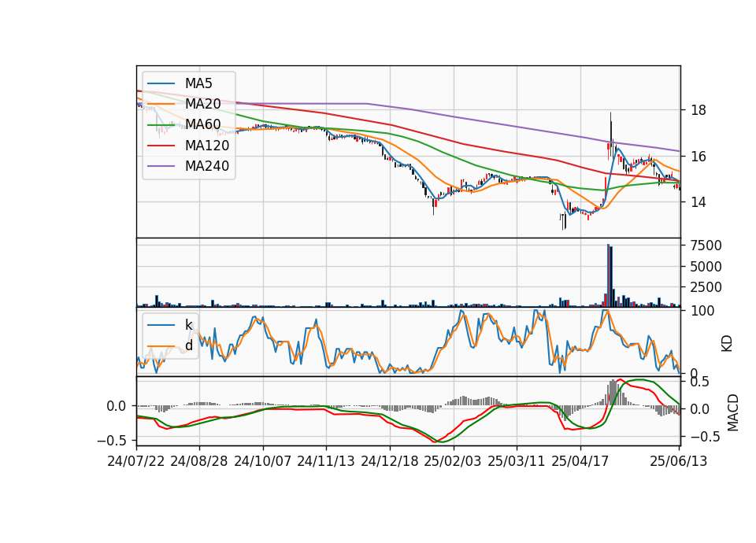Click the volume axis value 7500
This screenshot has width=756, height=543.
tap(706, 246)
